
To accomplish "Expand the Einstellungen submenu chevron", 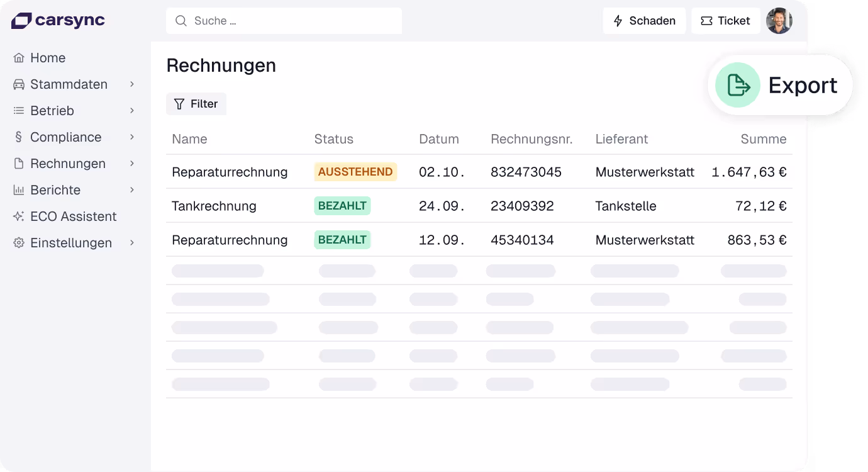I will (132, 243).
